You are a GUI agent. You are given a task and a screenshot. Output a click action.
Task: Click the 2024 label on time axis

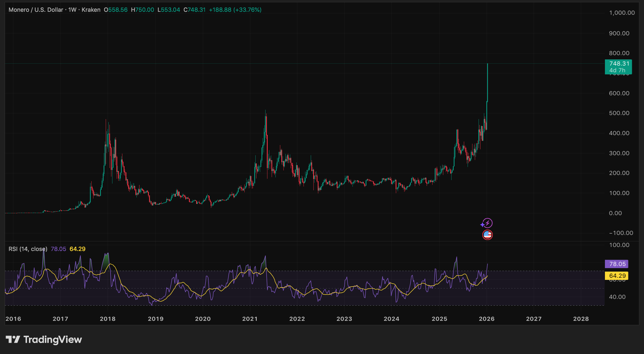click(391, 319)
